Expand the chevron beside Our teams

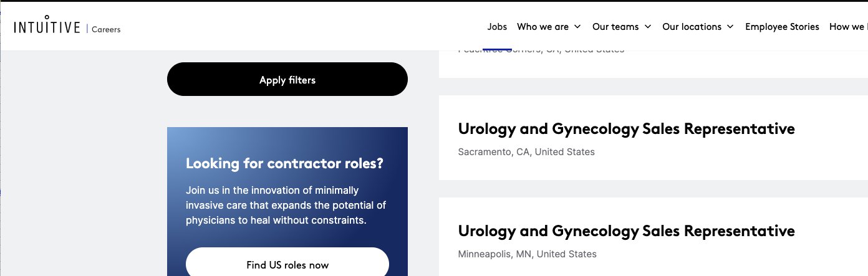click(648, 27)
